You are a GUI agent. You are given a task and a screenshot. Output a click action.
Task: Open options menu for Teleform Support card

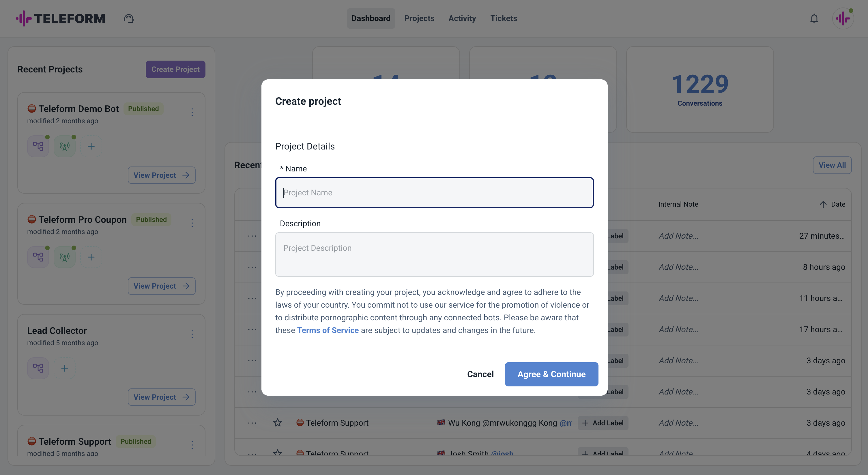pyautogui.click(x=192, y=445)
